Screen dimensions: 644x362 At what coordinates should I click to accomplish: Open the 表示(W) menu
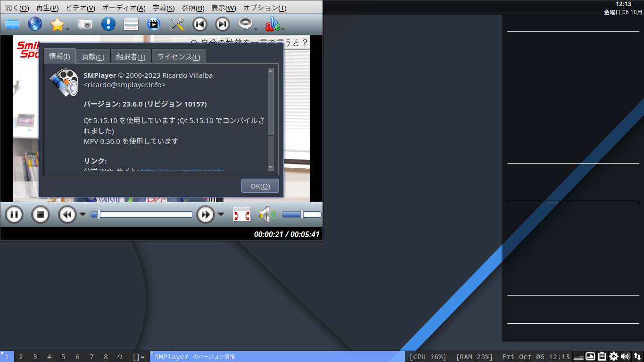tap(224, 8)
